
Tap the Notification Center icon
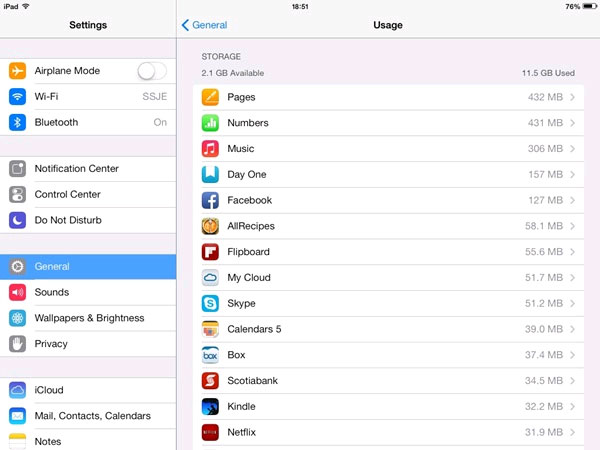click(x=17, y=169)
